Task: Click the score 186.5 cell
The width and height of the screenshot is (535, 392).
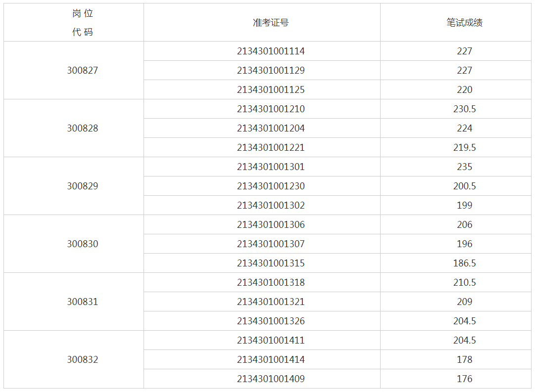Action: [x=464, y=263]
